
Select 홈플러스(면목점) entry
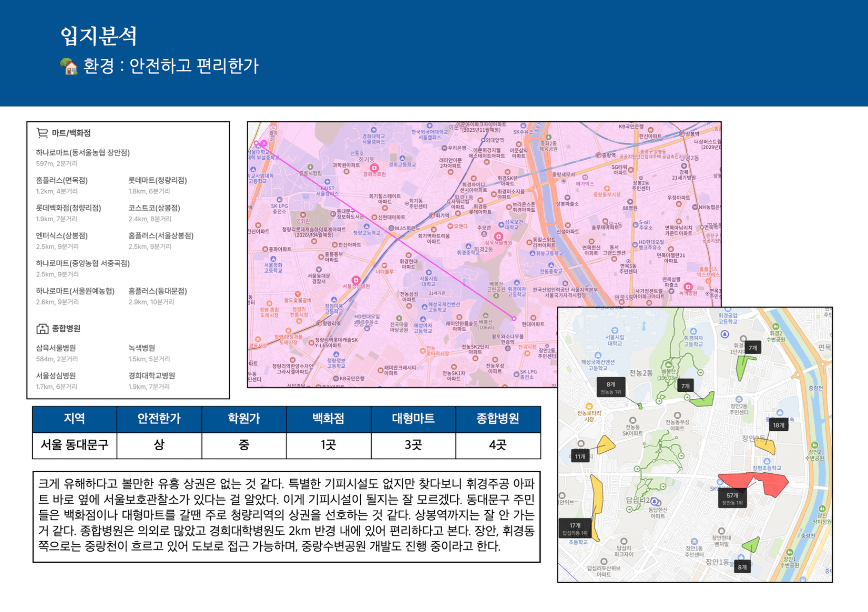tap(62, 180)
